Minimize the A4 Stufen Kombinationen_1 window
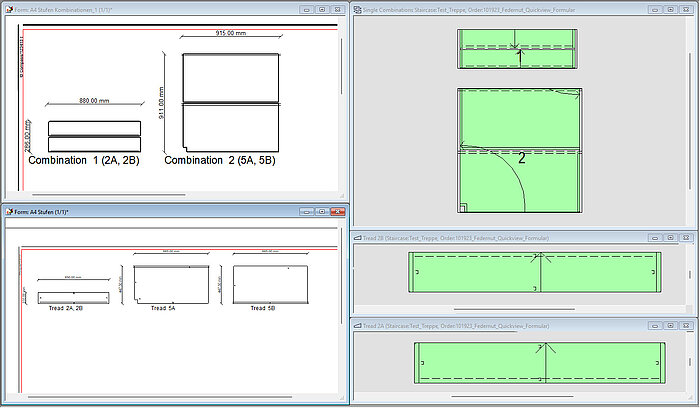Screen dimensions: 700x408 coord(306,9)
